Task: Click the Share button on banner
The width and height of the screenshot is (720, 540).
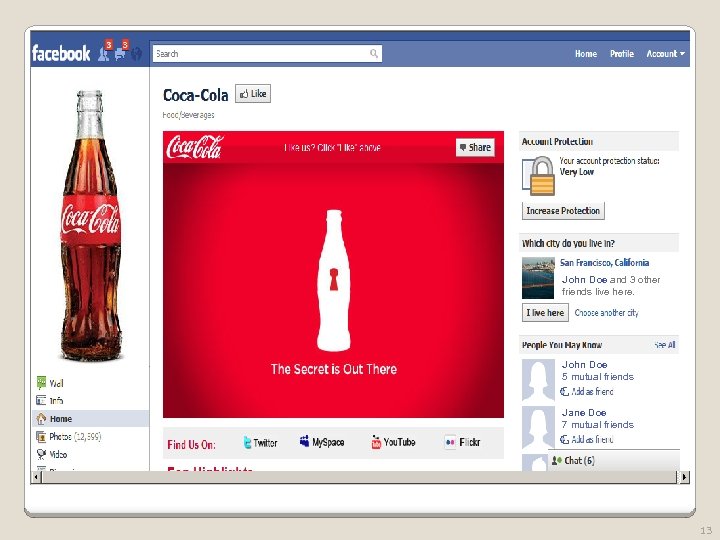Action: 475,147
